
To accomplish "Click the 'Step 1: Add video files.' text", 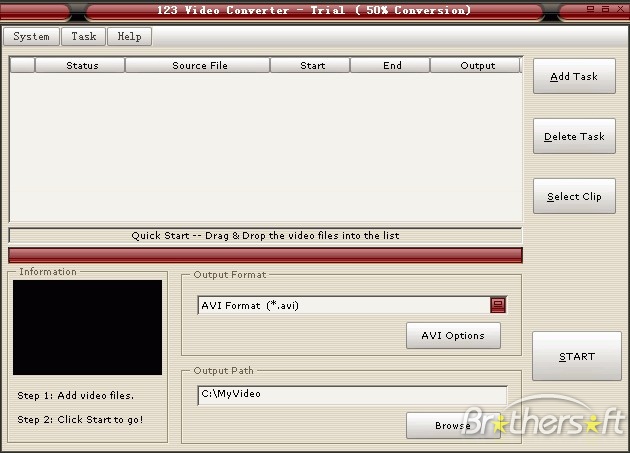I will pos(76,396).
